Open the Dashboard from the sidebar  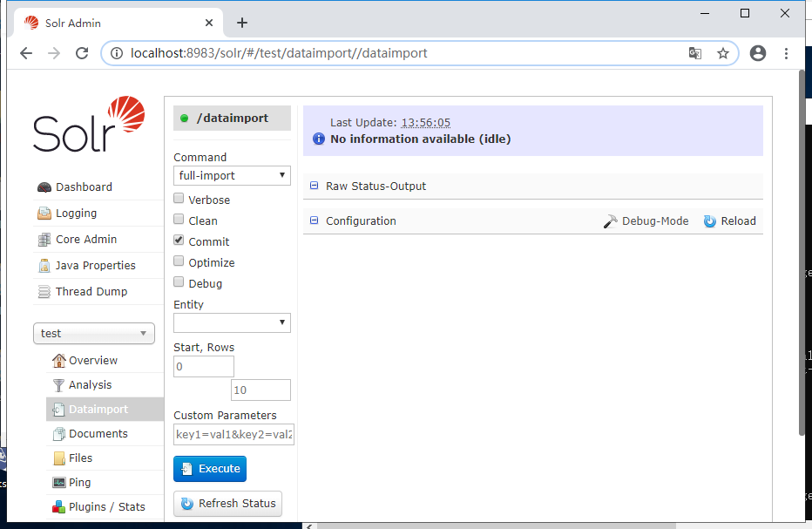[82, 187]
